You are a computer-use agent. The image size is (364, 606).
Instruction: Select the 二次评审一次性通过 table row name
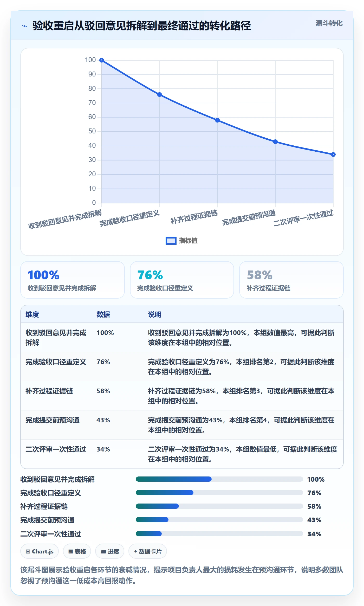point(56,449)
